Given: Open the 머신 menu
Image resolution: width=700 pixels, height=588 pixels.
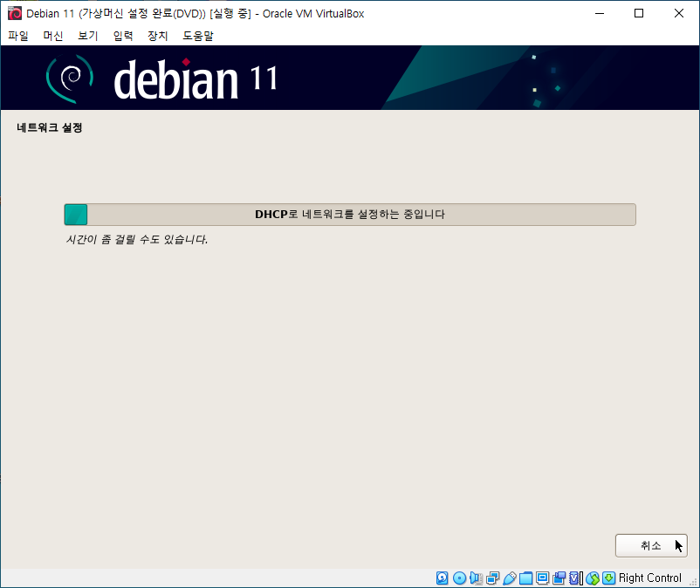Looking at the screenshot, I should pos(53,36).
